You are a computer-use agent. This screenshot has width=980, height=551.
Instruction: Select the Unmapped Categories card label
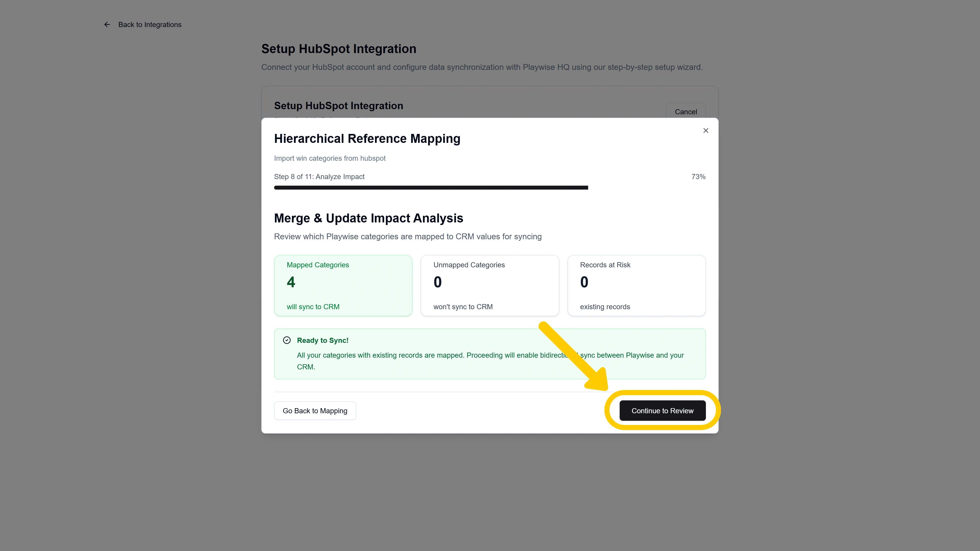[469, 265]
